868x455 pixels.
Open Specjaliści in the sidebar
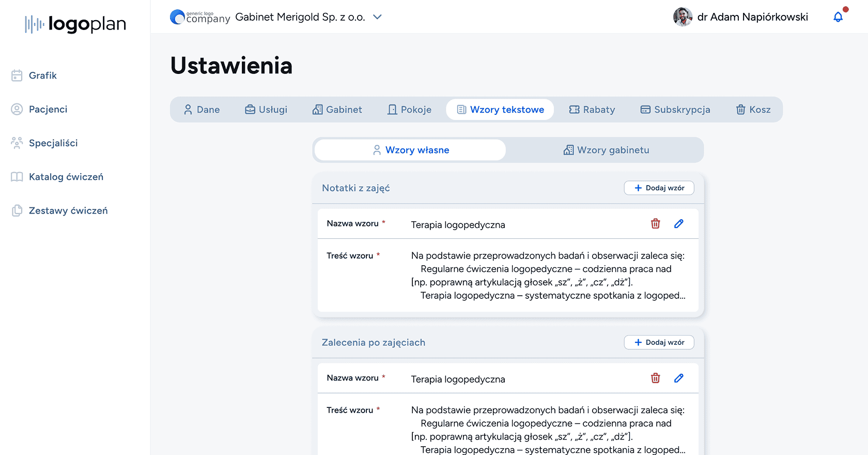point(44,143)
